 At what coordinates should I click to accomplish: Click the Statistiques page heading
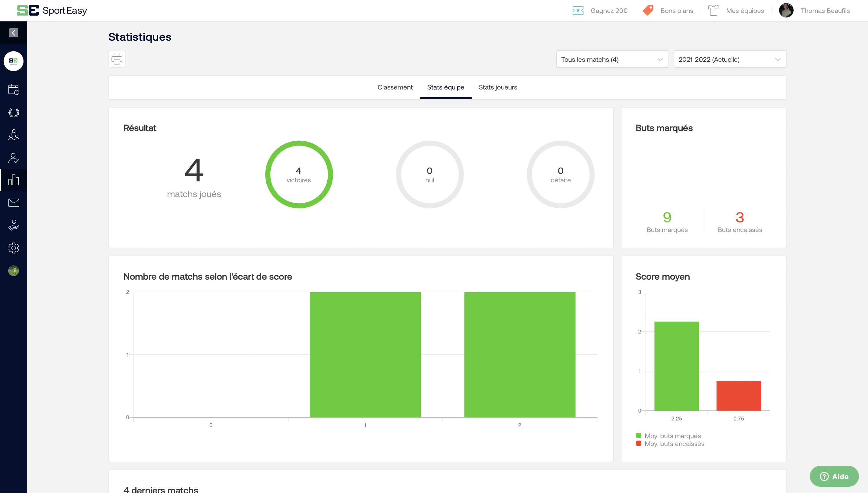coord(140,37)
